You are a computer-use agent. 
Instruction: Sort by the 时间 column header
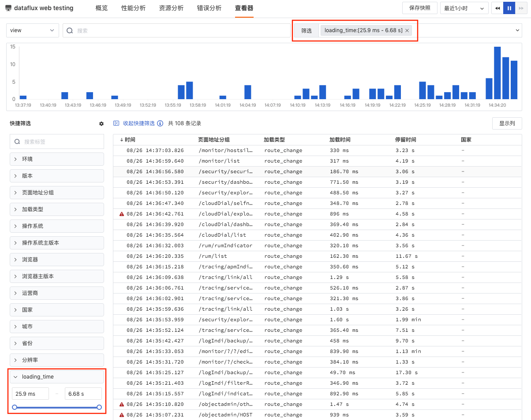pyautogui.click(x=127, y=140)
